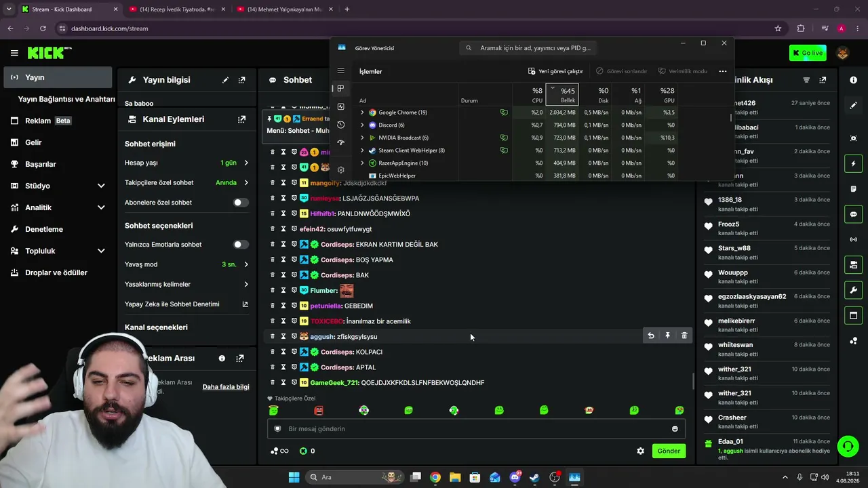Switch to the Recep İvedik browser tab

[x=177, y=9]
